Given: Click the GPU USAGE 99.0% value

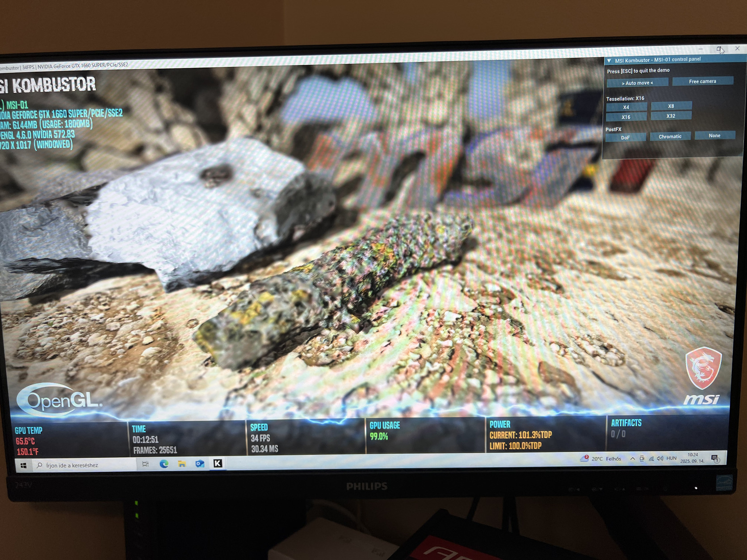Looking at the screenshot, I should [379, 437].
